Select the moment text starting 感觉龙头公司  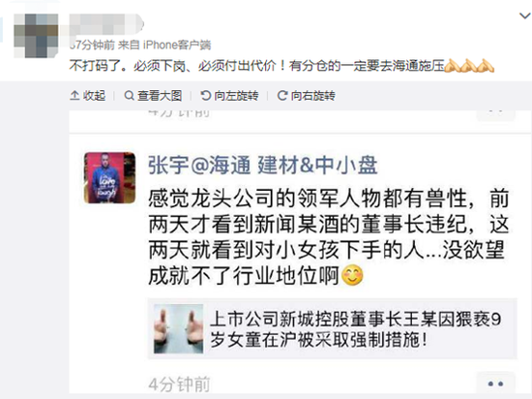coord(329,236)
